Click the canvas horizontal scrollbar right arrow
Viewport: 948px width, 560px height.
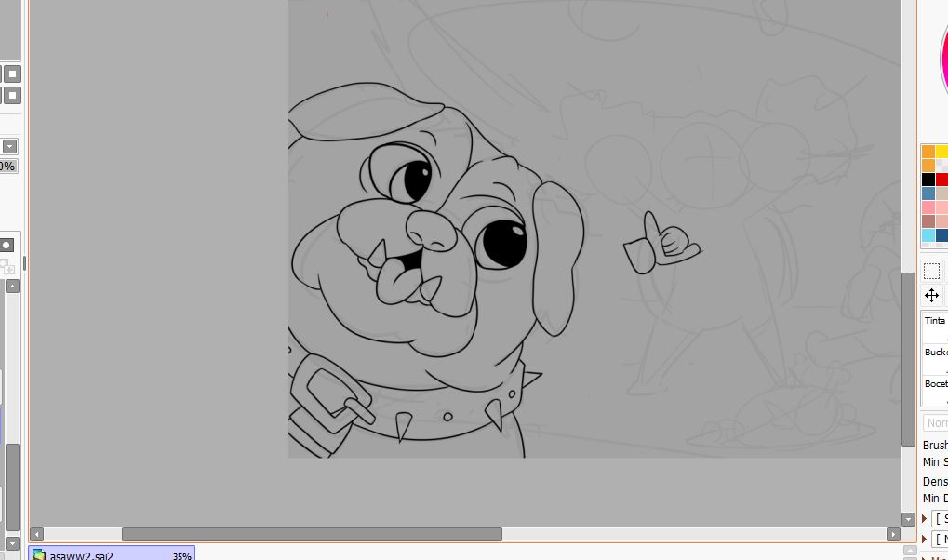[893, 535]
